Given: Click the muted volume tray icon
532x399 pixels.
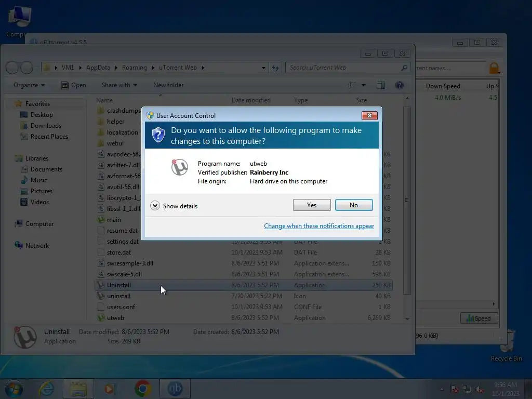Looking at the screenshot, I should [x=480, y=389].
